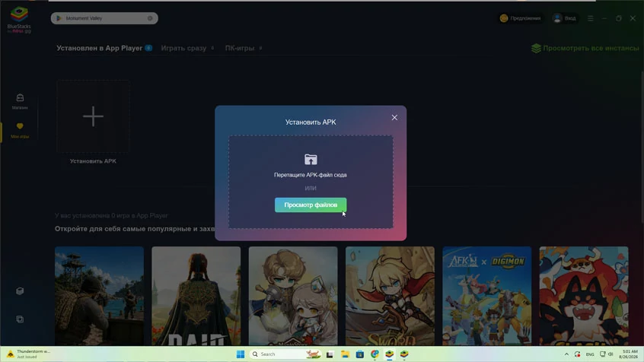Maximize the BlueStacks window

[x=619, y=18]
